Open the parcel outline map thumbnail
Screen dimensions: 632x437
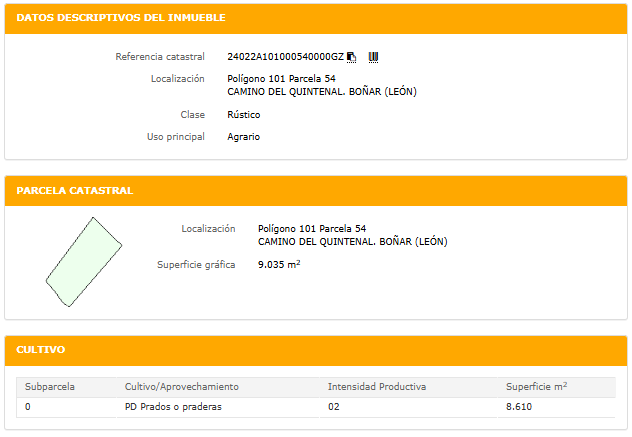pos(82,262)
